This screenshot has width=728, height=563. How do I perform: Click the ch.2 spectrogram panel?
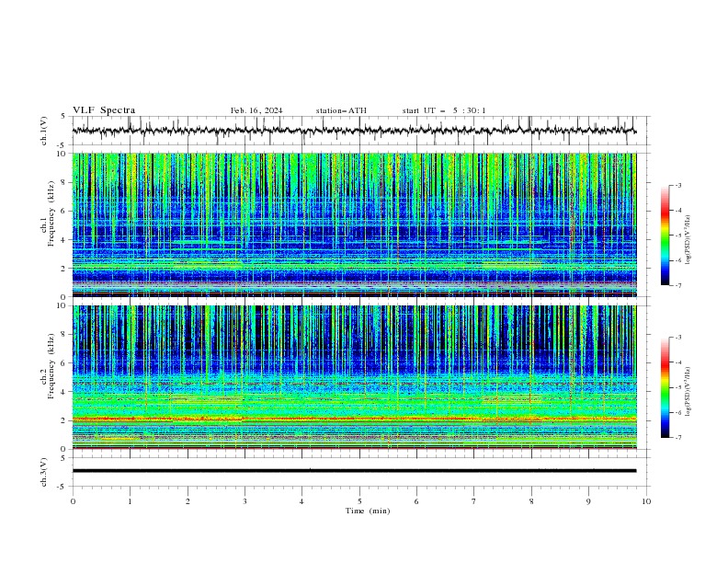pos(354,377)
